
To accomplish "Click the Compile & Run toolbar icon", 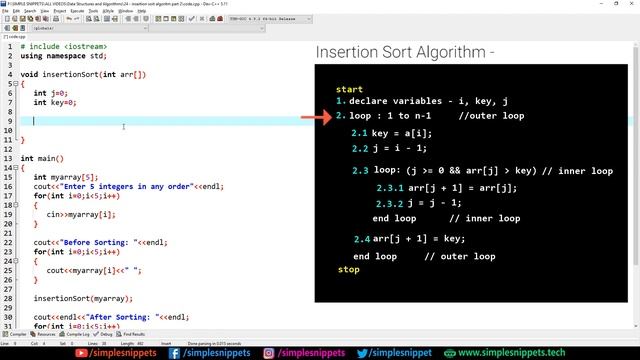I will click(173, 19).
